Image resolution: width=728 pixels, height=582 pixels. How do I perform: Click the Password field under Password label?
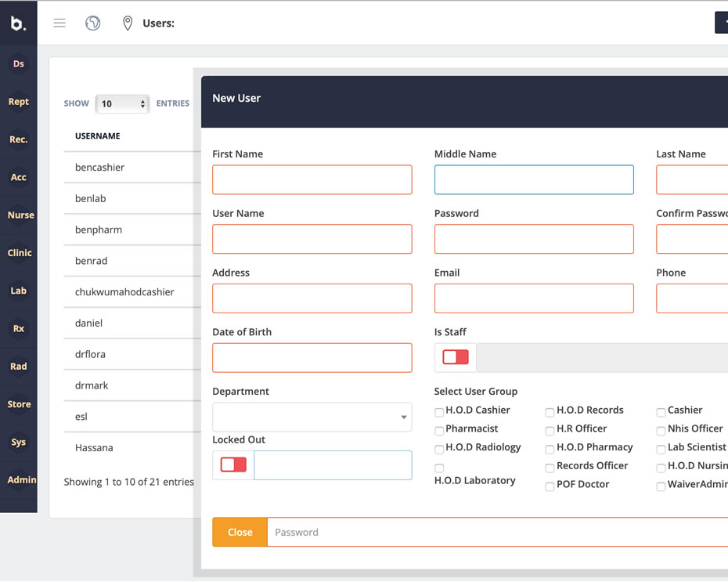[x=534, y=239]
